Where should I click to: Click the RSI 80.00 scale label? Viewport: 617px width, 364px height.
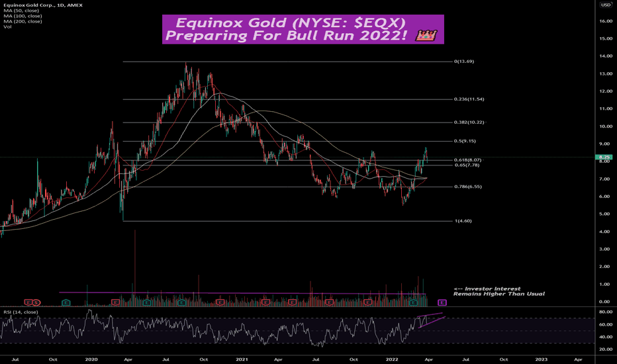(x=606, y=312)
